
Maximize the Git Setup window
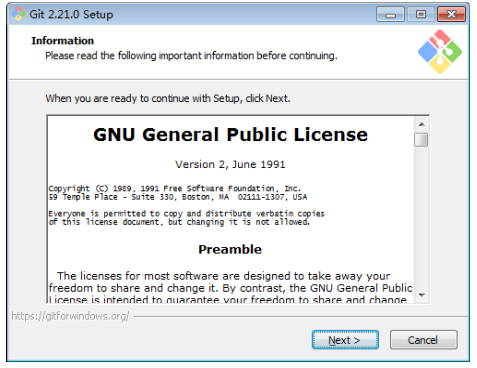tap(421, 15)
